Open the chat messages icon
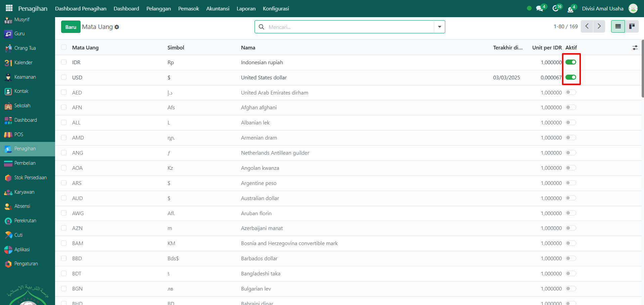 539,9
